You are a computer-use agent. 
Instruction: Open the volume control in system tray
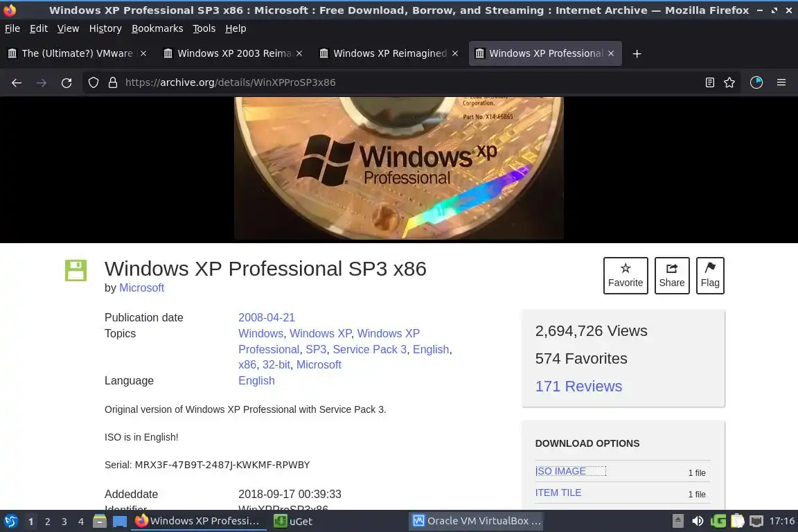coord(698,522)
